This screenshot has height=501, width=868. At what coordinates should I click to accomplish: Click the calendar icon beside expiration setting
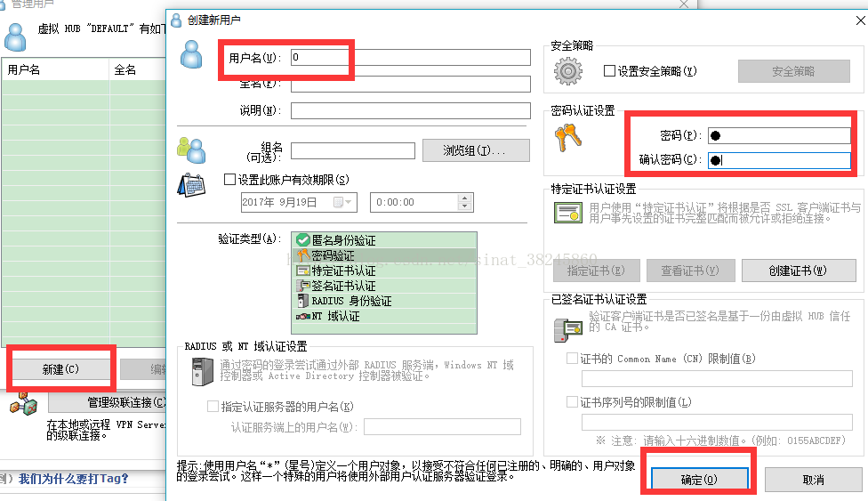[x=192, y=183]
